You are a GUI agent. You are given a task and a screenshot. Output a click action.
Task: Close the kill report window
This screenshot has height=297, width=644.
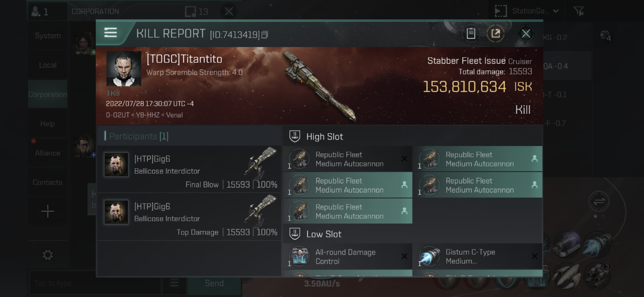pyautogui.click(x=526, y=33)
